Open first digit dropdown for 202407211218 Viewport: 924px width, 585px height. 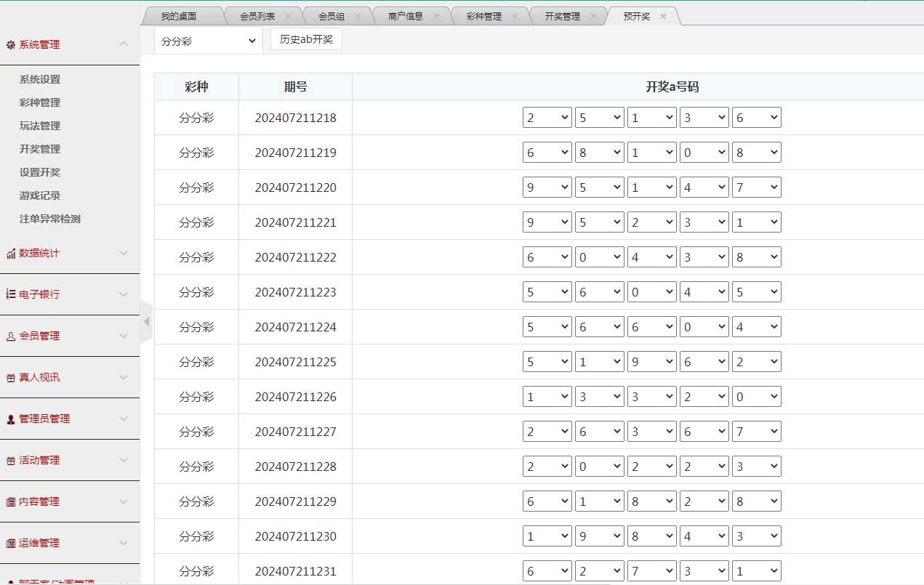[x=547, y=118]
